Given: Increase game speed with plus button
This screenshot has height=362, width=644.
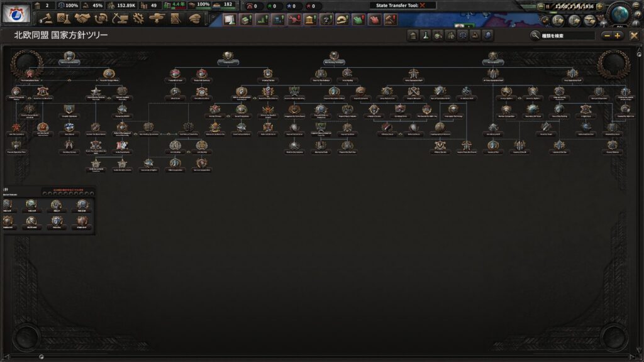Looking at the screenshot, I should coord(599,6).
